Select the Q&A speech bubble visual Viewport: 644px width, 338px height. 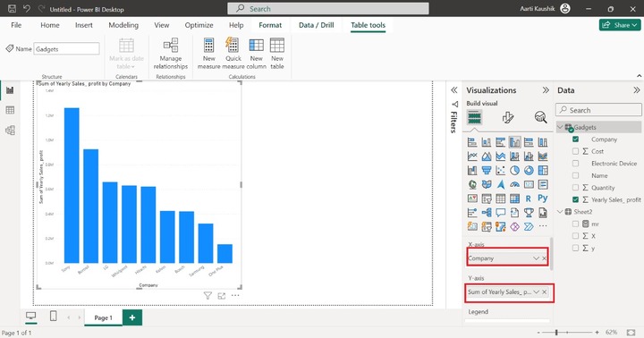tap(500, 213)
